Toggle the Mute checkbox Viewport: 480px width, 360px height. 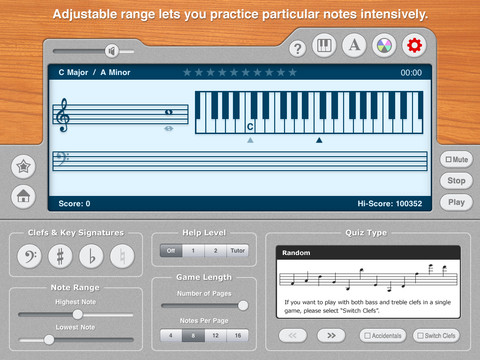tap(456, 159)
